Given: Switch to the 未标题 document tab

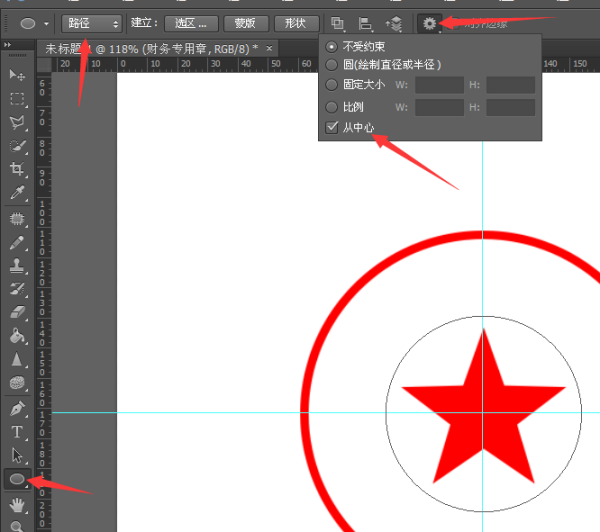Looking at the screenshot, I should point(152,49).
